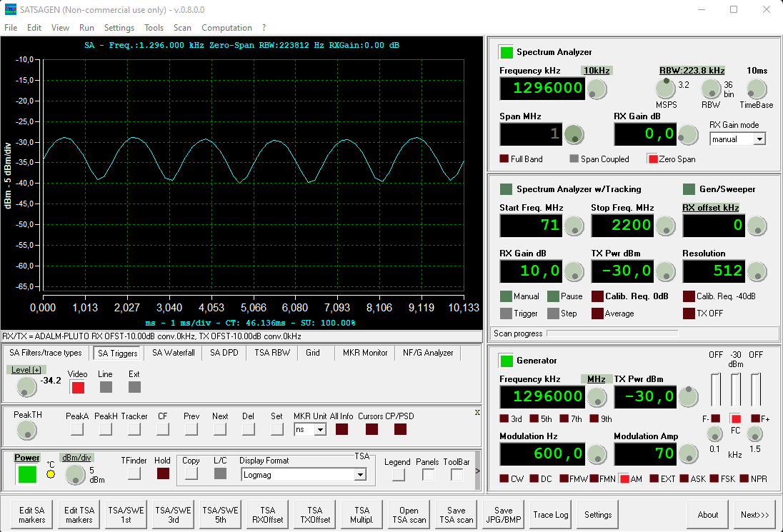Open the Settings menu
This screenshot has height=532, width=783.
click(119, 27)
